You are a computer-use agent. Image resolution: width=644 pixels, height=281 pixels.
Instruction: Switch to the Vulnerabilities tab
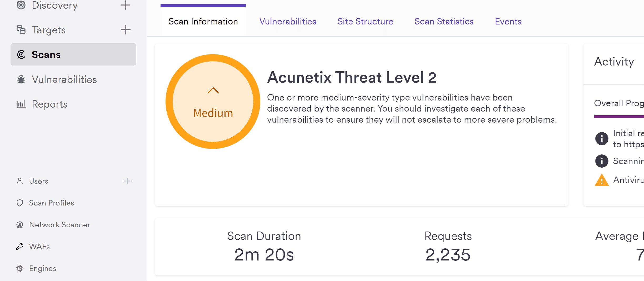(x=288, y=21)
